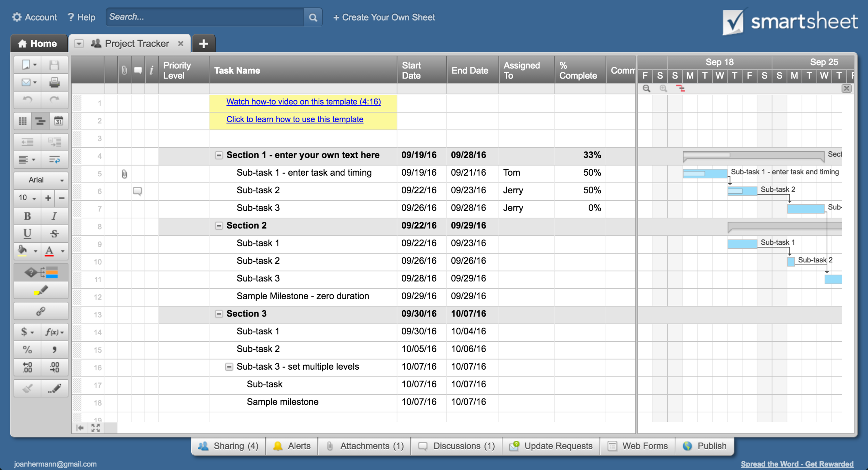Viewport: 868px width, 470px height.
Task: Toggle bold formatting
Action: (27, 216)
